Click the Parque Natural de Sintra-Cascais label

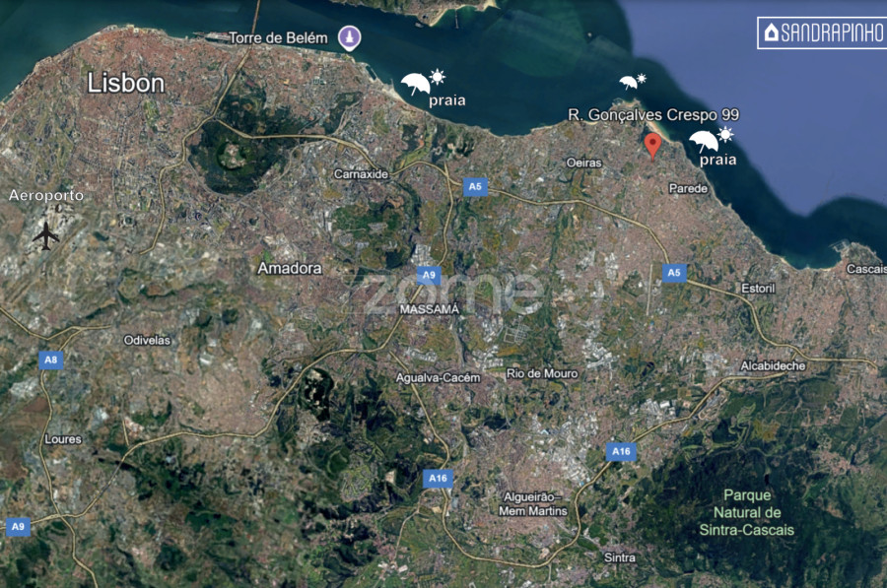pos(753,512)
